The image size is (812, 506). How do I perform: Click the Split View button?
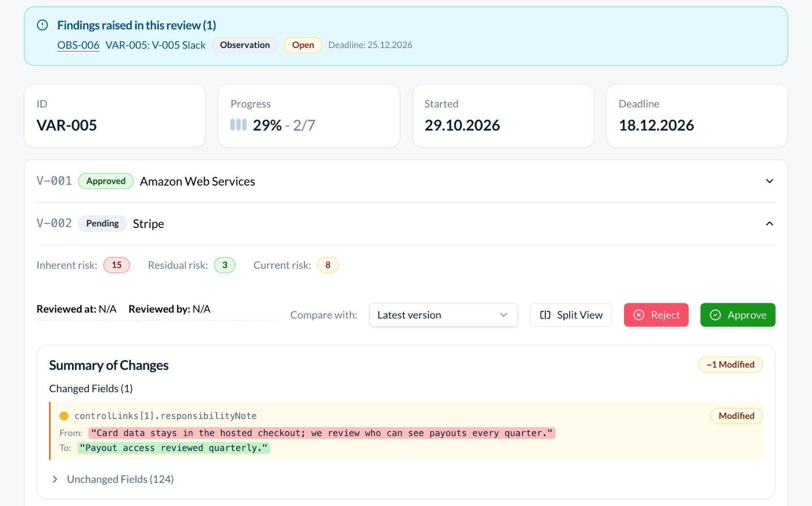coord(571,315)
